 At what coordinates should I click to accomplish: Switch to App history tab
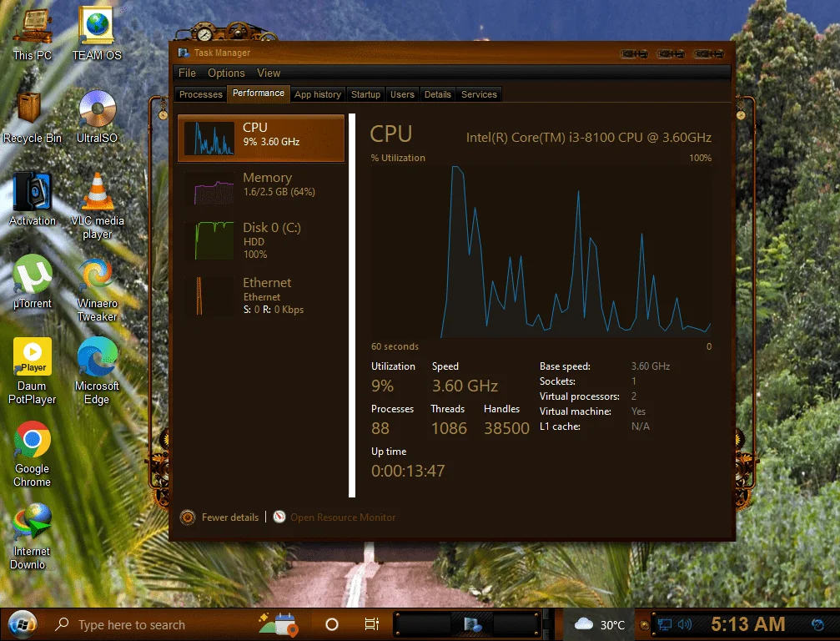pos(318,94)
